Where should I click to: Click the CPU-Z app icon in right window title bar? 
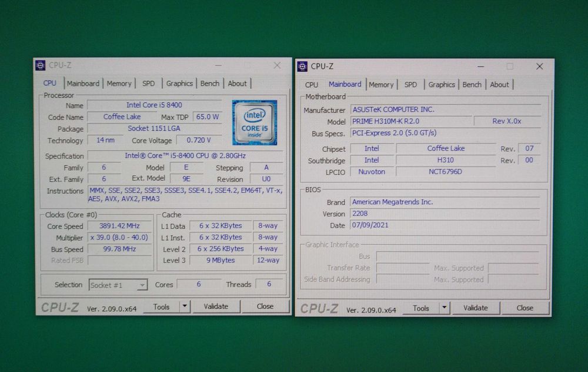coord(302,67)
